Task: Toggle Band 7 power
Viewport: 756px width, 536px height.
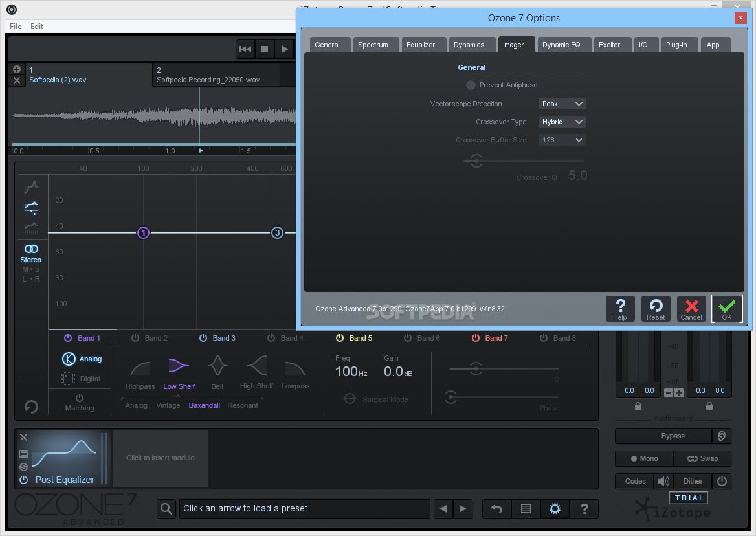Action: click(475, 338)
